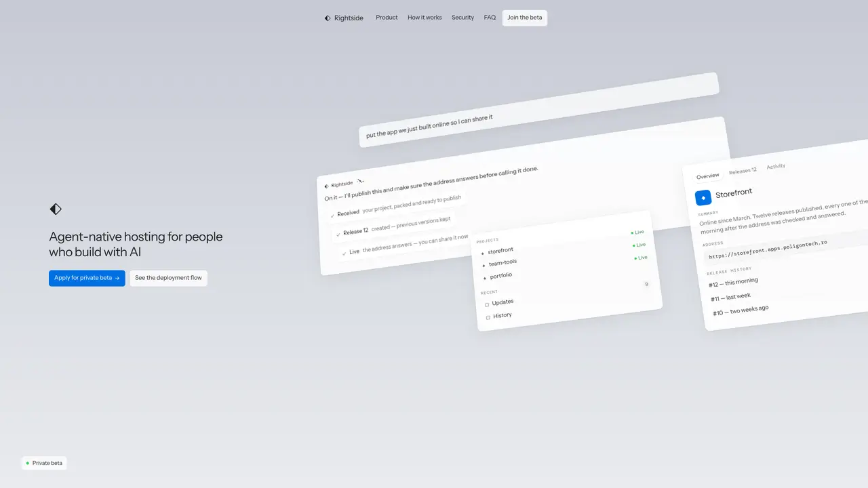Click the blue Storefront app icon
Viewport: 868px width, 488px height.
click(x=703, y=198)
